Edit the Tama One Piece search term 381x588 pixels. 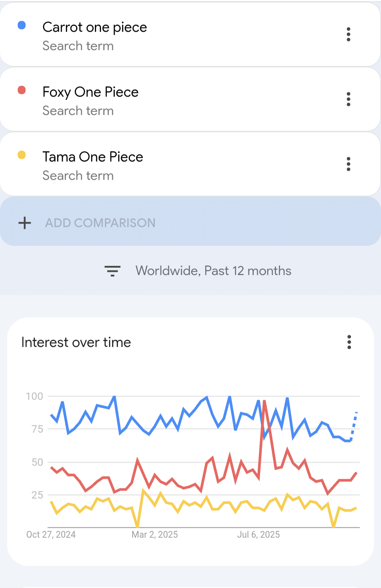tap(93, 157)
